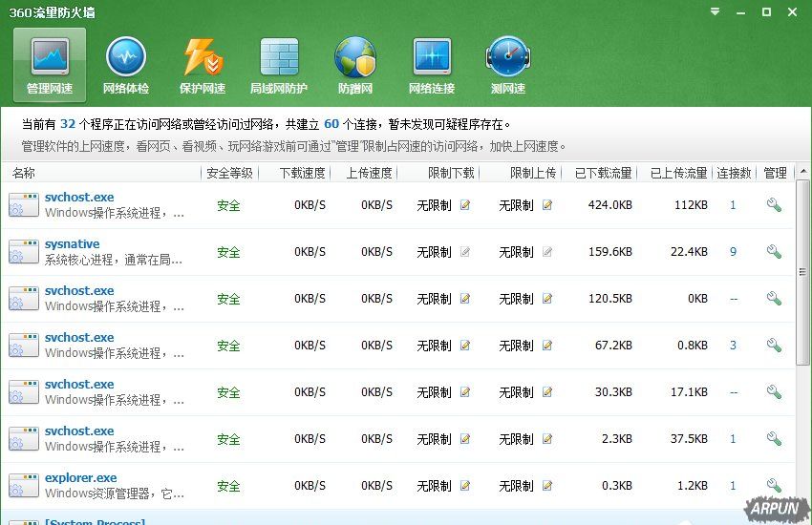Viewport: 812px width, 525px height.
Task: Edit upload limit for explorer.exe
Action: [547, 486]
